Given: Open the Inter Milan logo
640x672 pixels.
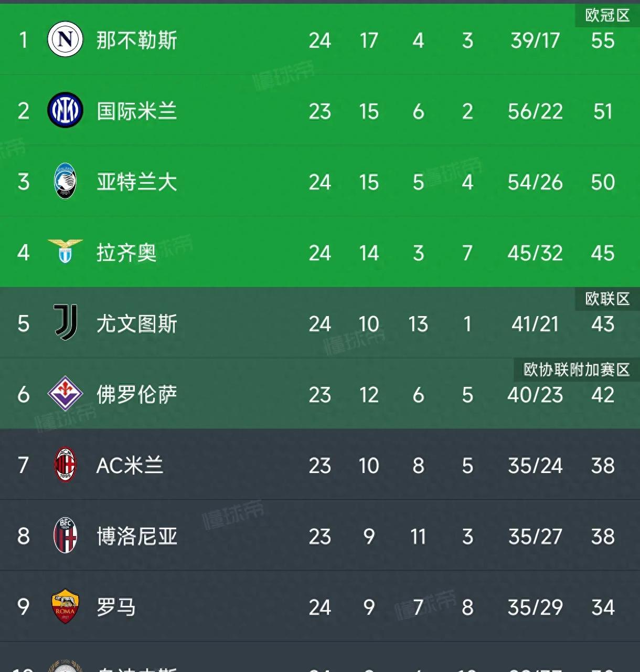Looking at the screenshot, I should (65, 110).
